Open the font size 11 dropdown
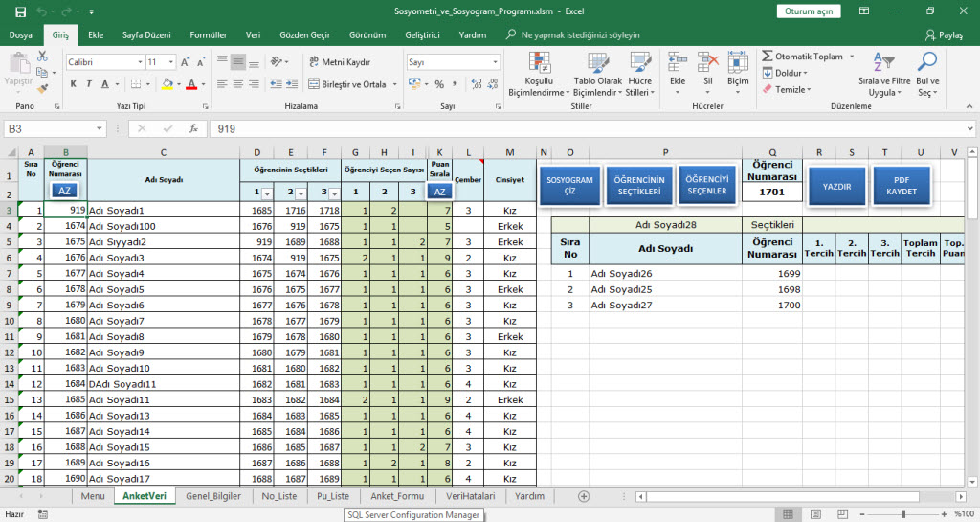The height and width of the screenshot is (522, 980). coord(170,62)
